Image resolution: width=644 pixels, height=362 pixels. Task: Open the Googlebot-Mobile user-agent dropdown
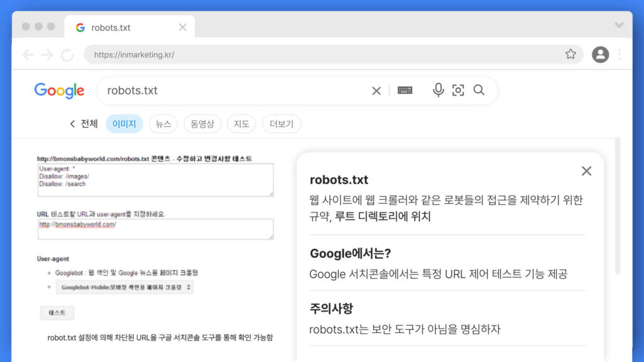(x=125, y=287)
